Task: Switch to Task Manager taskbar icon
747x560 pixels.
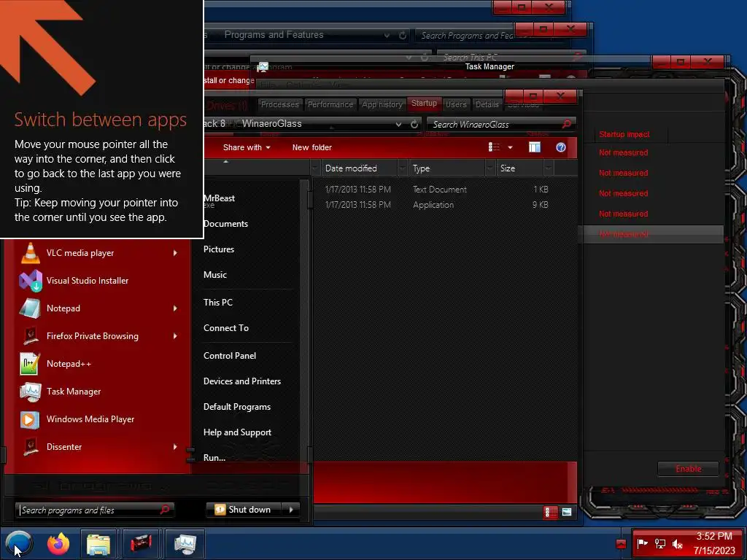Action: [x=185, y=543]
